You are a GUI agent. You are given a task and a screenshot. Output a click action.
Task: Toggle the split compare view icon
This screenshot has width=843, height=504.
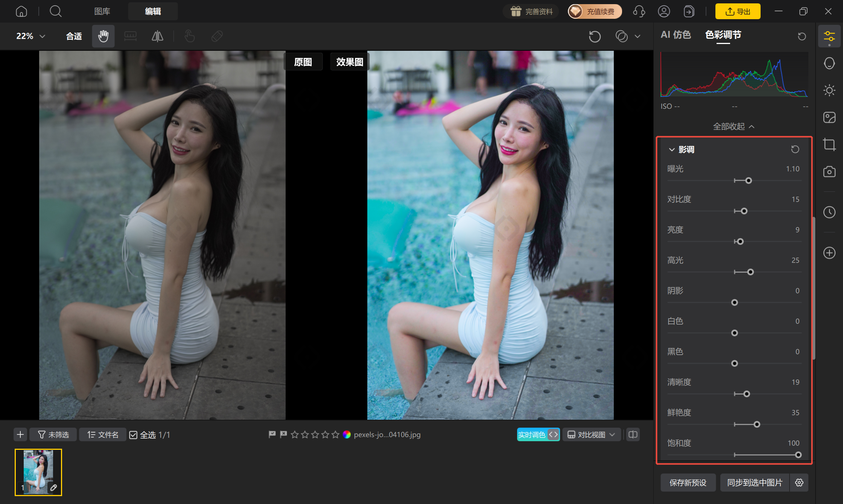click(633, 434)
